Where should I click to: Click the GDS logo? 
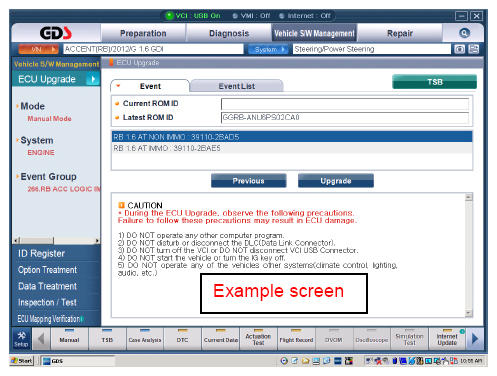56,33
